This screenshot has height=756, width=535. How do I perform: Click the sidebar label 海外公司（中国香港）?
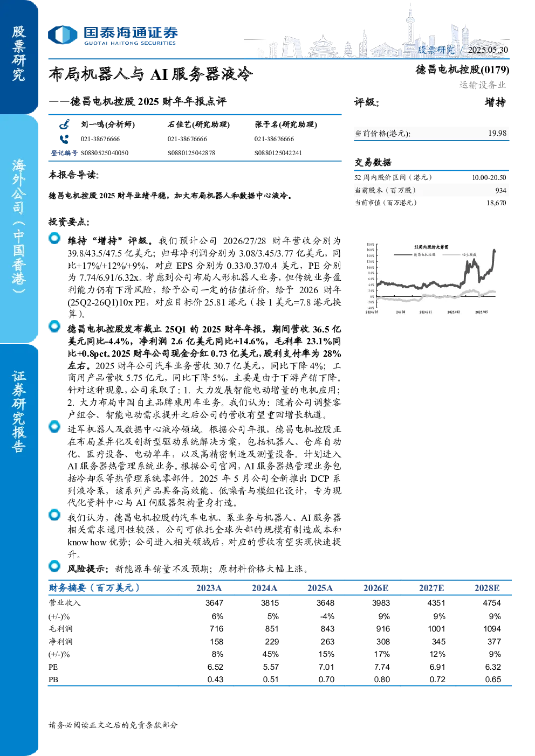point(19,226)
